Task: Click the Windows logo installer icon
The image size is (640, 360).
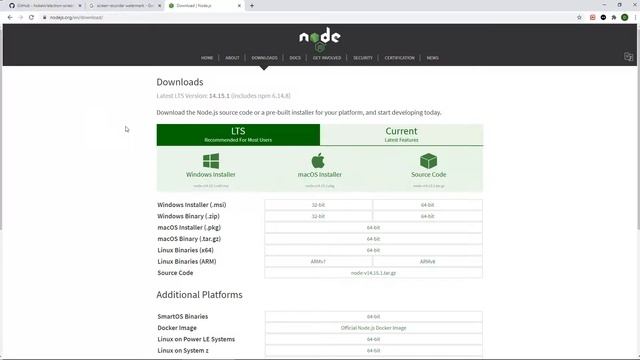Action: [211, 161]
